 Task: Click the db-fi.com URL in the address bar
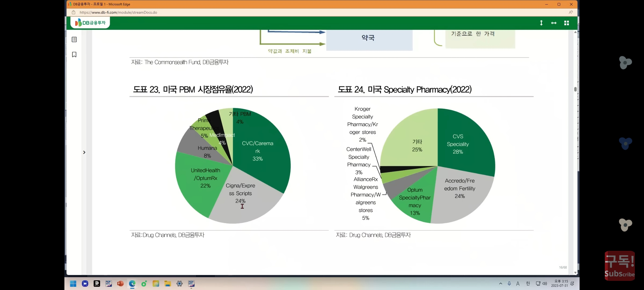pos(118,12)
